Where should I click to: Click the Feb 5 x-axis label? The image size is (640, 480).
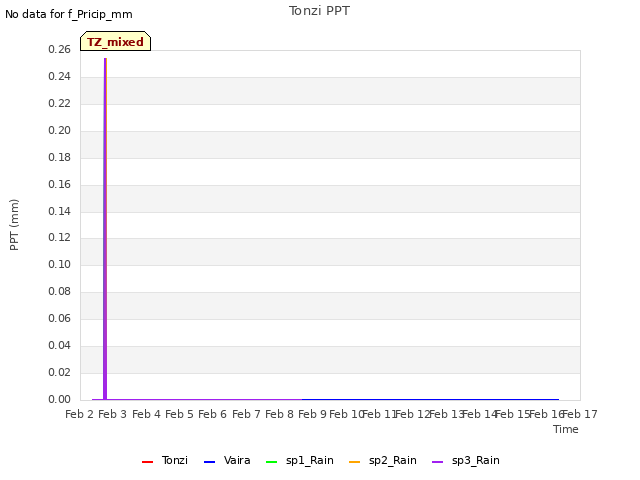coord(179,414)
